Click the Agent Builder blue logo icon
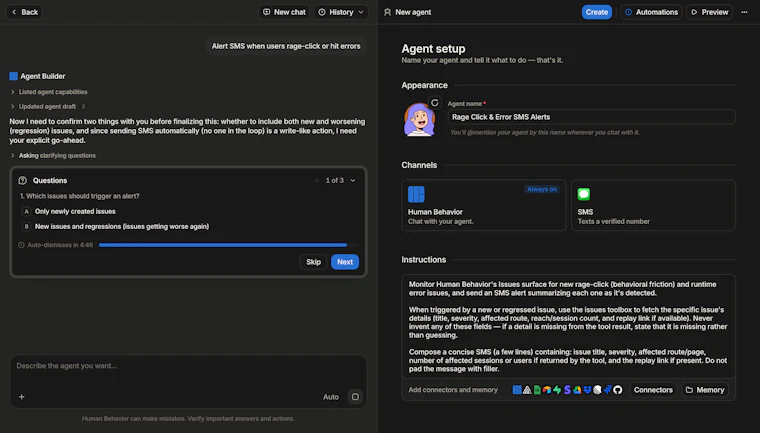The image size is (760, 433). (14, 76)
